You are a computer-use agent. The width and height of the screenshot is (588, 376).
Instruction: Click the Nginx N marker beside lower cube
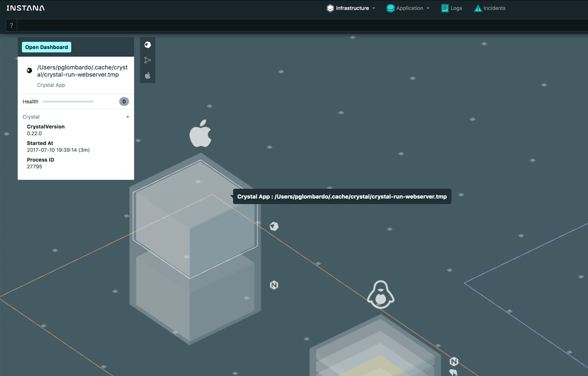(x=274, y=285)
